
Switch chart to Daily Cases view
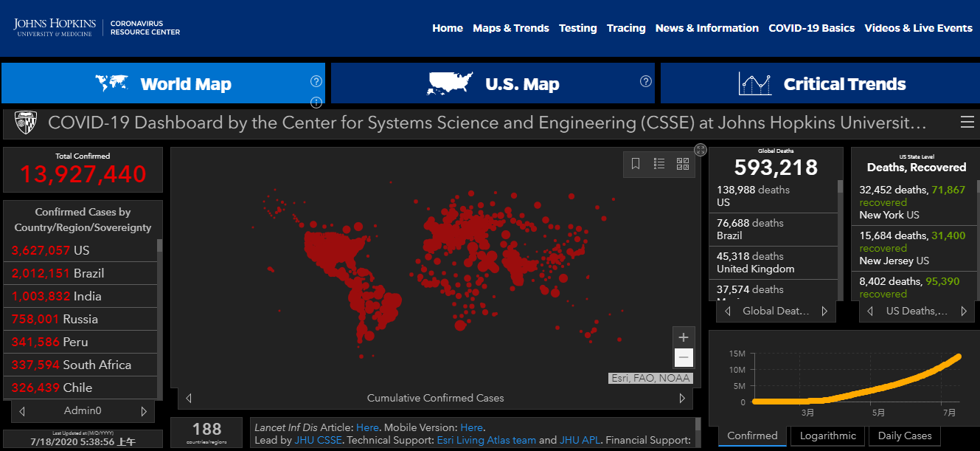tap(903, 435)
